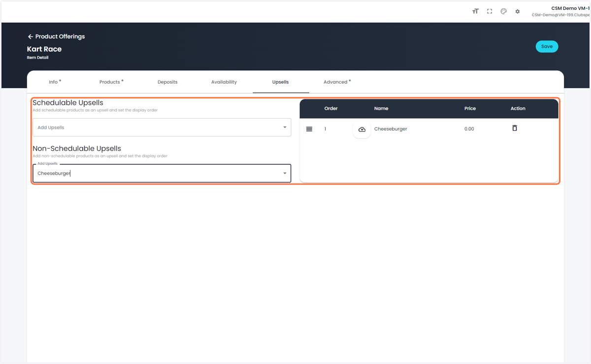Click the cloud upload image icon
Screen dimensions: 591x364
point(362,129)
